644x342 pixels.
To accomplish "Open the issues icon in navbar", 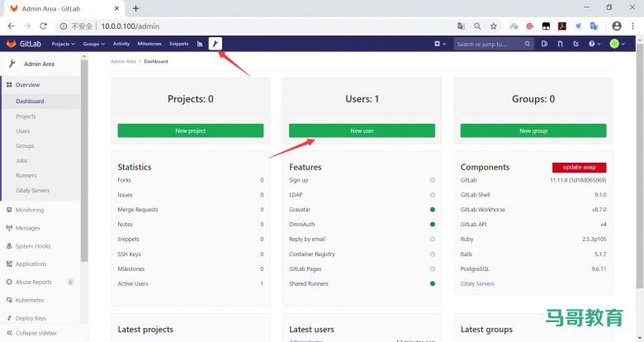I will pos(544,44).
